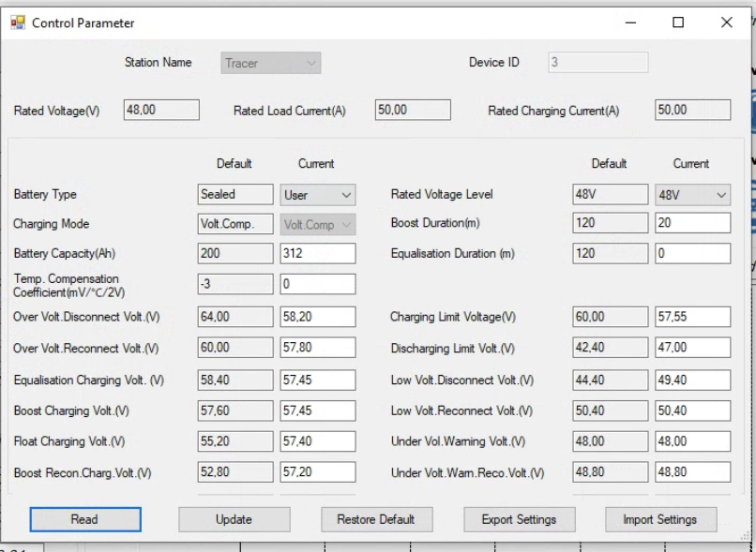Click current Boost Recon.Charg.Volt. field
This screenshot has width=756, height=552.
coord(317,472)
